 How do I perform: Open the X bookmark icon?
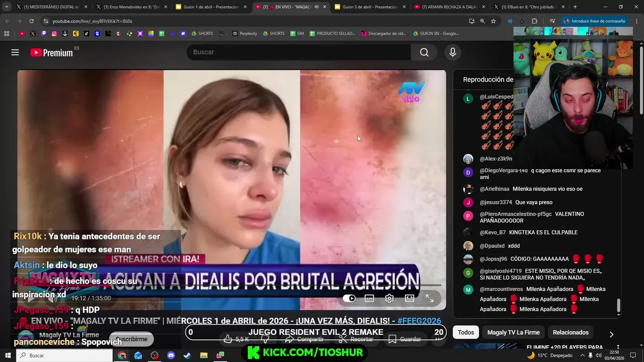coord(33,34)
